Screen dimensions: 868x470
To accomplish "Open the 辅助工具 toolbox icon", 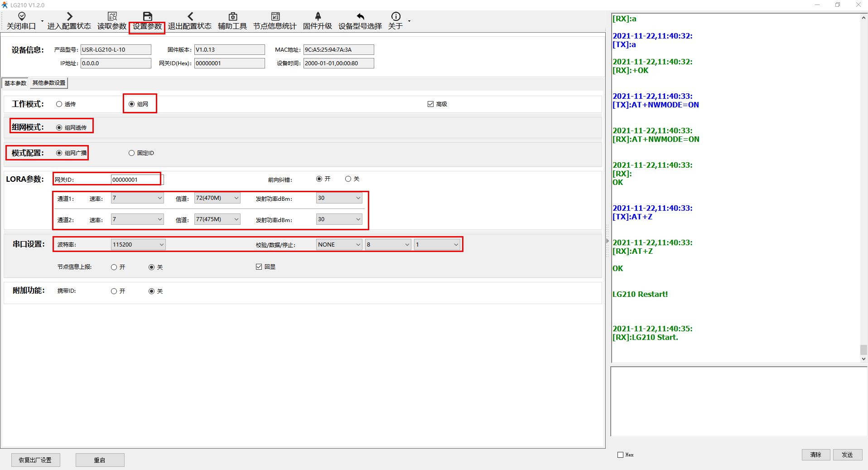I will (x=232, y=17).
